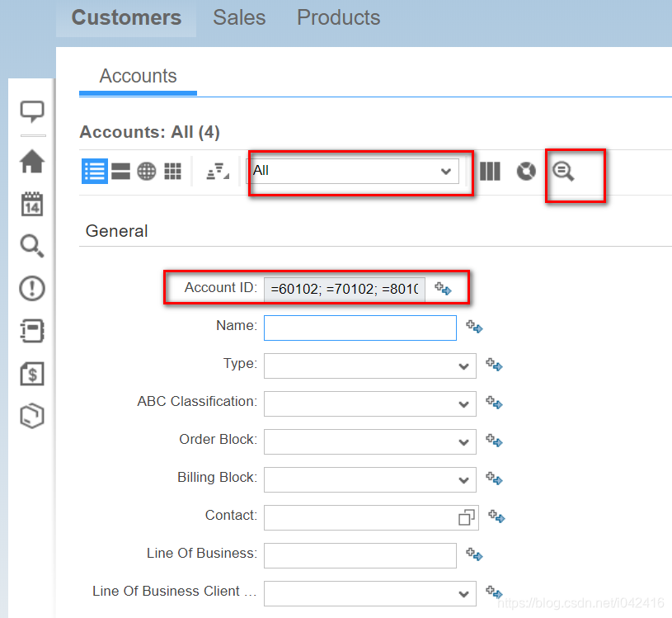
Task: Click multi-value selector beside Name field
Action: [x=474, y=327]
